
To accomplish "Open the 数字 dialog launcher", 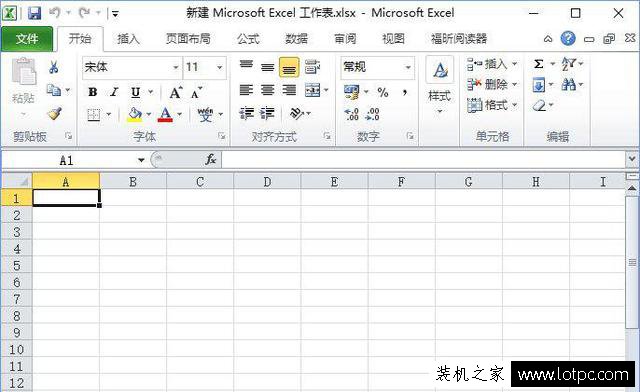I will 411,136.
